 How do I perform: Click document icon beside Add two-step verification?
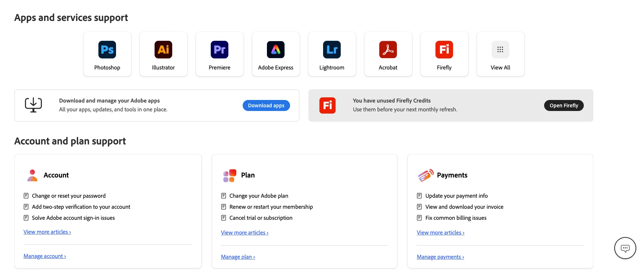pos(26,207)
